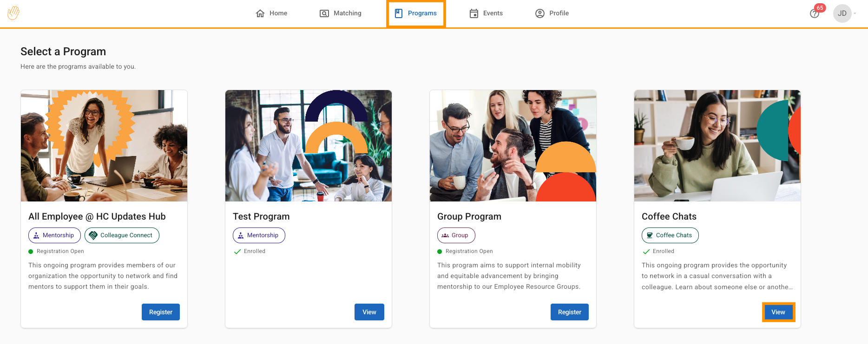Switch to the Events tab
The width and height of the screenshot is (868, 344).
tap(493, 13)
